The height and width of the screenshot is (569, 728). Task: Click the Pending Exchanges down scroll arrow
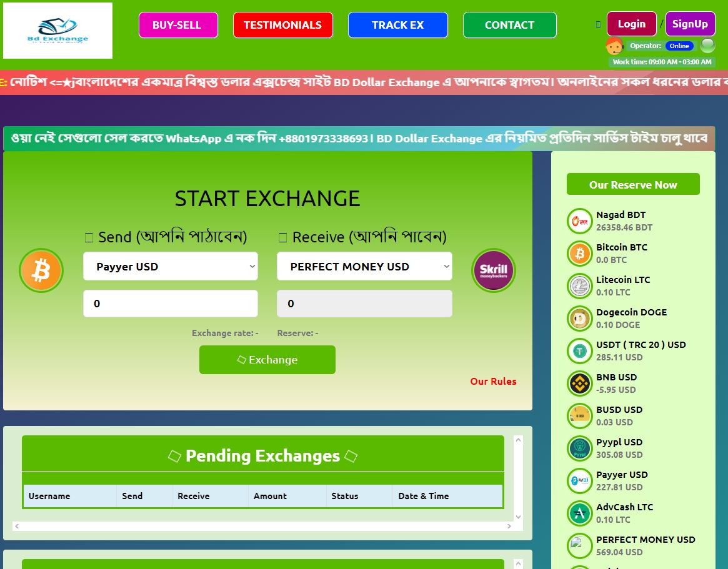[519, 517]
